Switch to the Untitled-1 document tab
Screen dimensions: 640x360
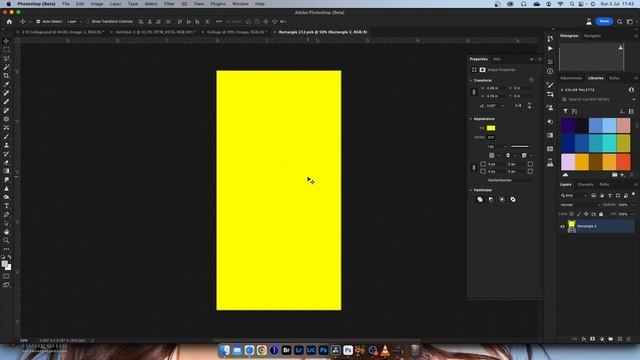(x=155, y=32)
